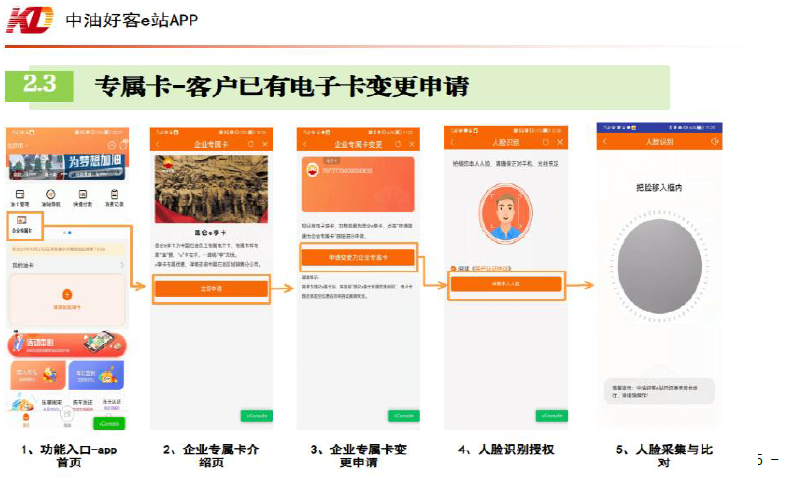The width and height of the screenshot is (796, 477).
Task: Click 申请变更为企业专属卡 button
Action: point(358,257)
